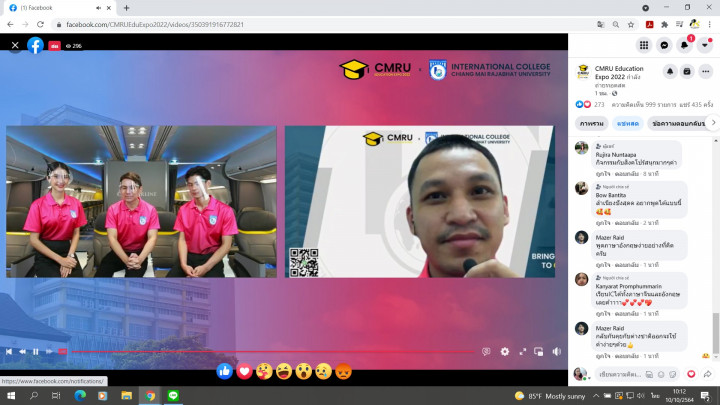Open the 999 comments count link
Screen dimensions: 720x405
[644, 105]
